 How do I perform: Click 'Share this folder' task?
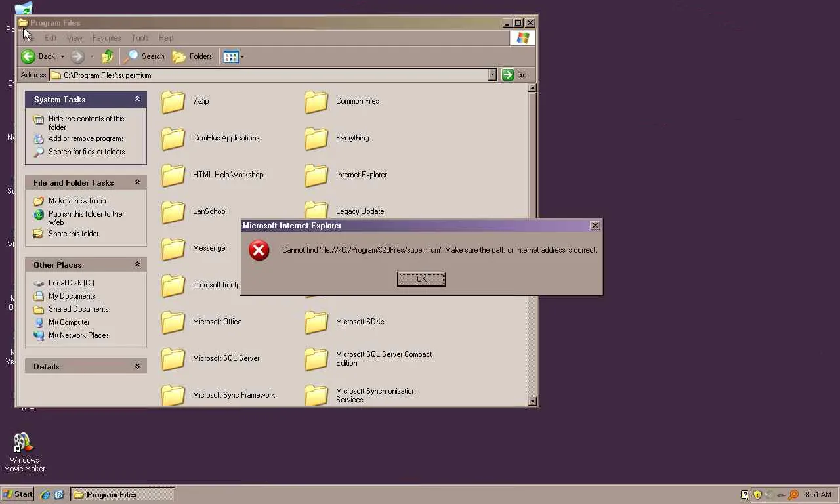(x=73, y=234)
